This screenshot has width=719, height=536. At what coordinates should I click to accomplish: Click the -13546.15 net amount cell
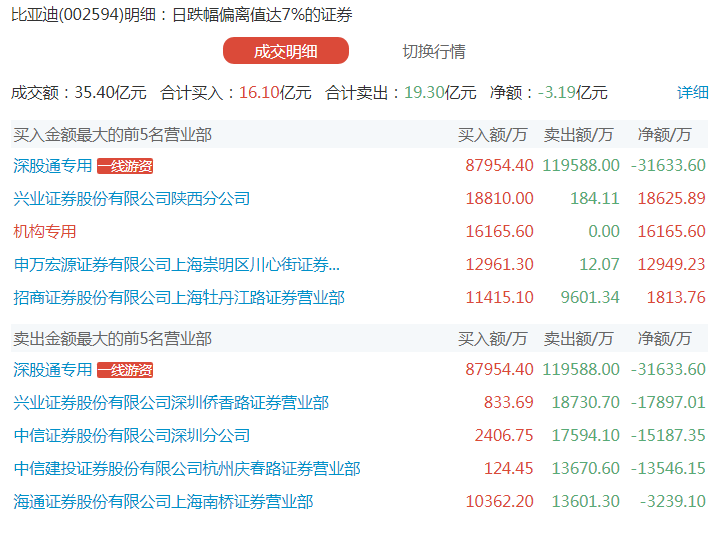(668, 469)
